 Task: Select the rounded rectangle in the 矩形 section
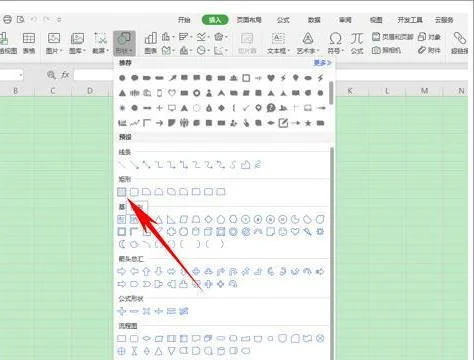[x=134, y=192]
